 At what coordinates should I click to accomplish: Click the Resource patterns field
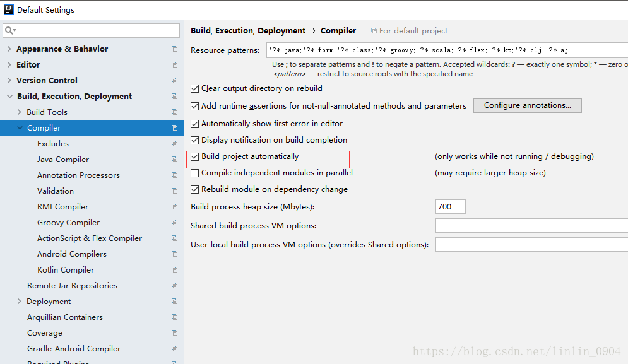pyautogui.click(x=447, y=50)
